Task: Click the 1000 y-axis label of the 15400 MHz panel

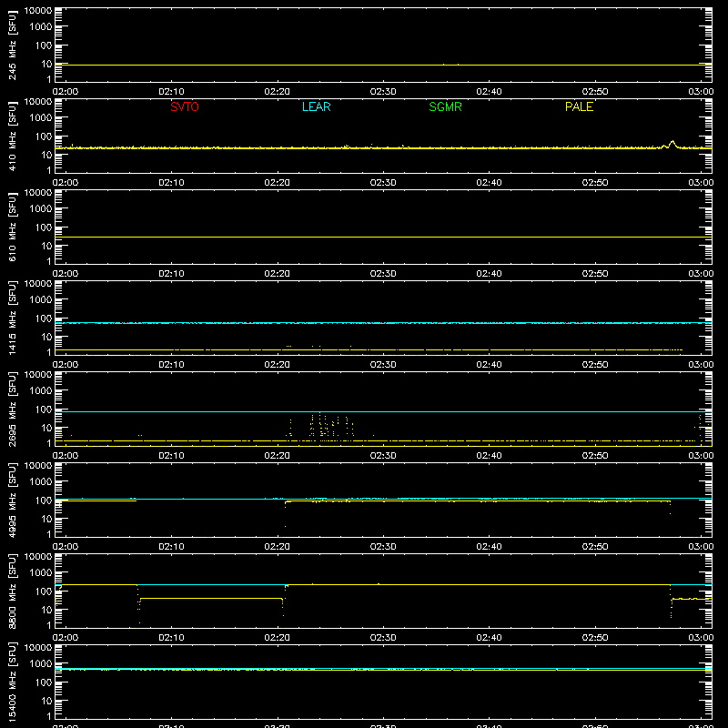Action: tap(41, 664)
